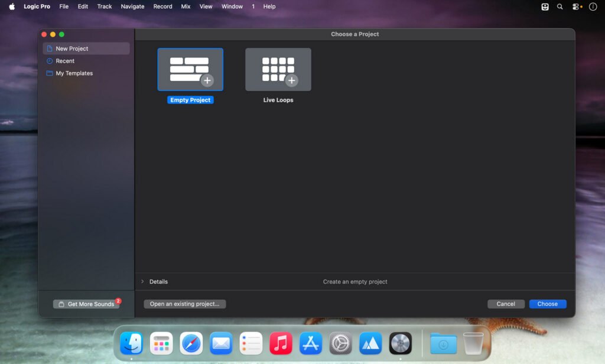Open Mail from the Dock
This screenshot has width=605, height=364.
tap(221, 343)
